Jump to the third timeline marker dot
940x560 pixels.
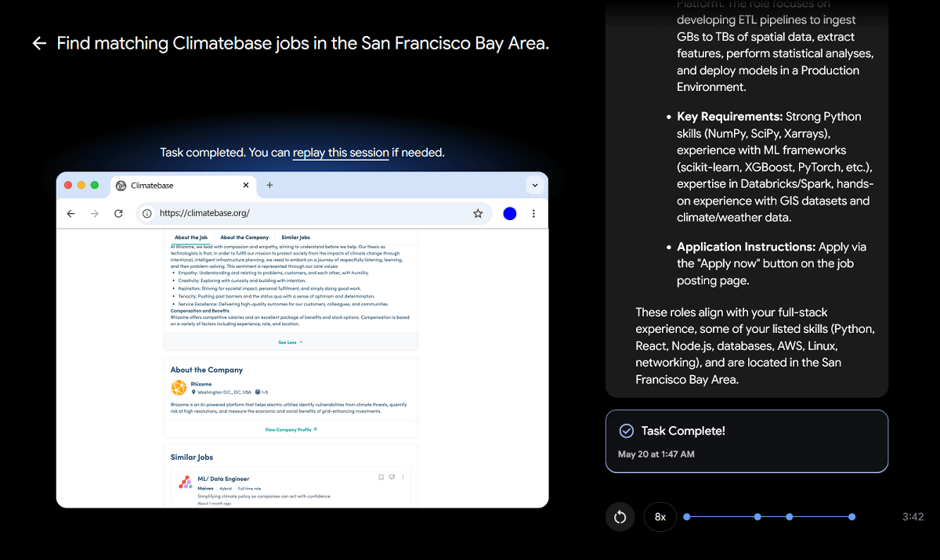point(790,517)
